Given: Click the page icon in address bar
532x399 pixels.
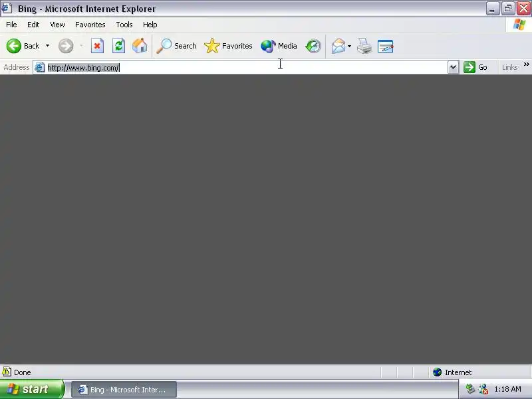Looking at the screenshot, I should click(40, 67).
